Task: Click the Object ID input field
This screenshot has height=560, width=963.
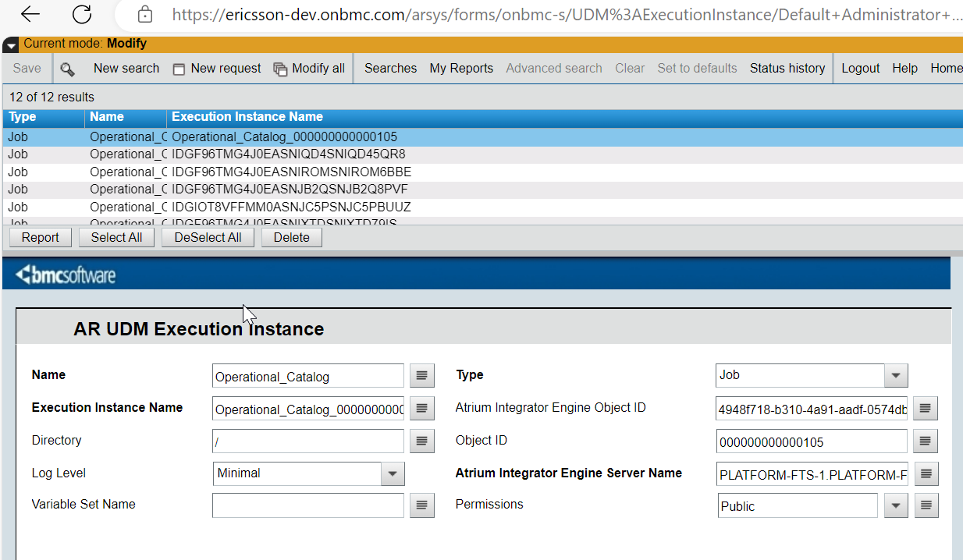Action: click(x=812, y=441)
